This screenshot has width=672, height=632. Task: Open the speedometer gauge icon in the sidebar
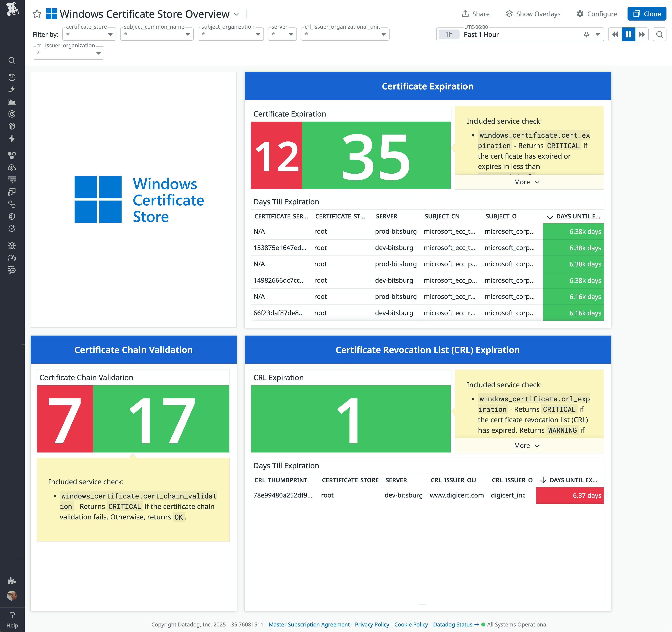click(12, 258)
